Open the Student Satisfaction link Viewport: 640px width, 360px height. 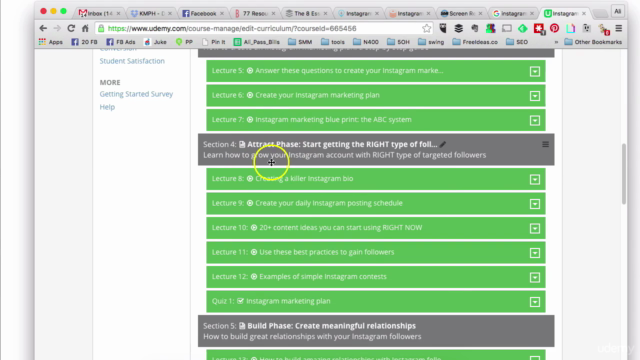click(132, 61)
